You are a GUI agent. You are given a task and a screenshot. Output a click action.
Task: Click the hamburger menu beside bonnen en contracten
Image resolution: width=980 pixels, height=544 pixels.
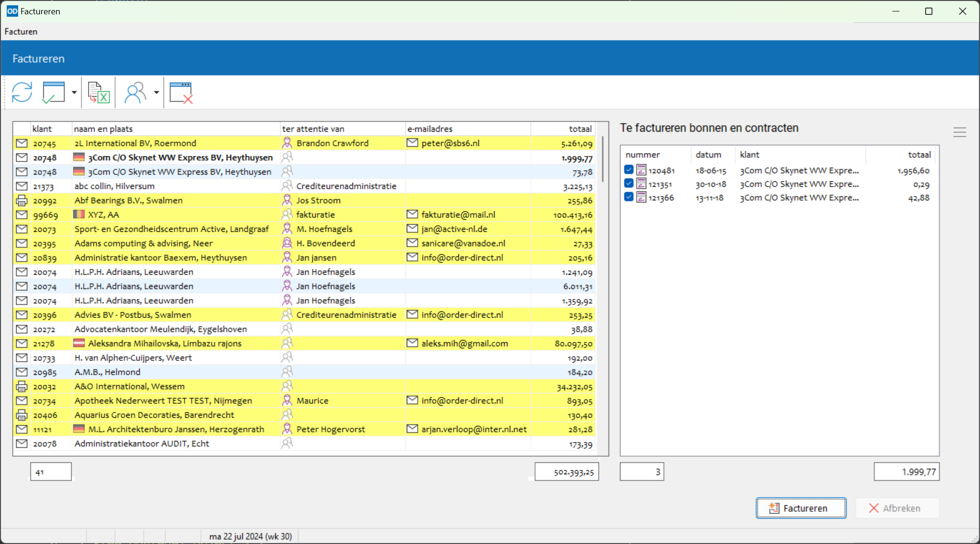pyautogui.click(x=960, y=132)
